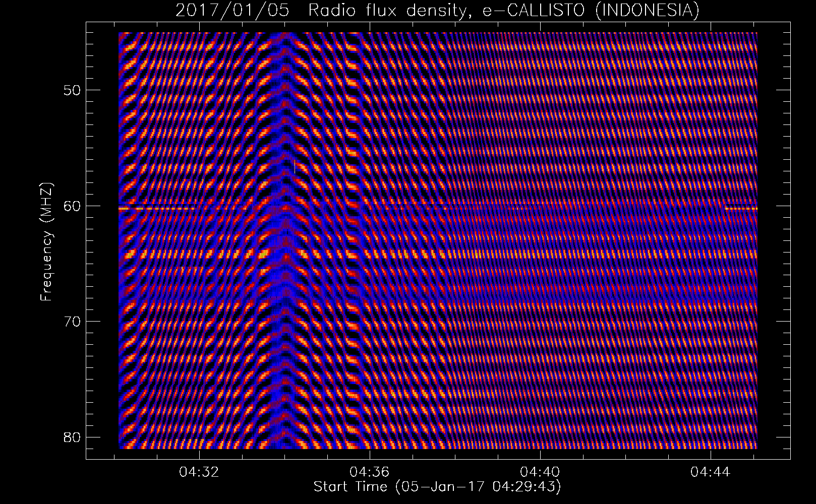
Task: Click the 70 frequency tick label
Action: 71,321
